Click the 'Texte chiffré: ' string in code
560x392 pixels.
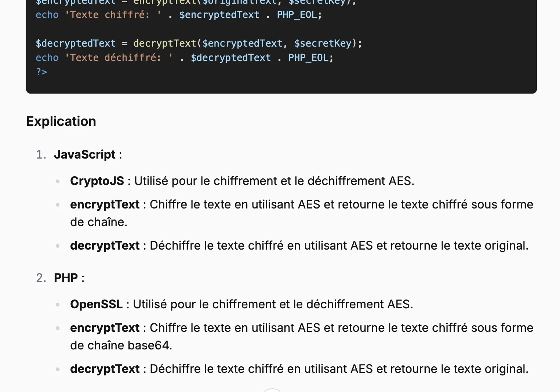click(x=113, y=15)
